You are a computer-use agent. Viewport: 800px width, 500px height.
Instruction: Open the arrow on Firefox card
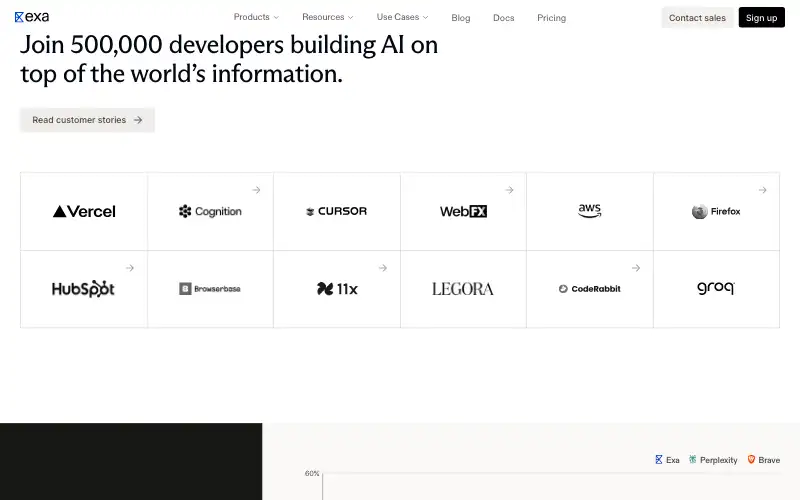pos(762,190)
